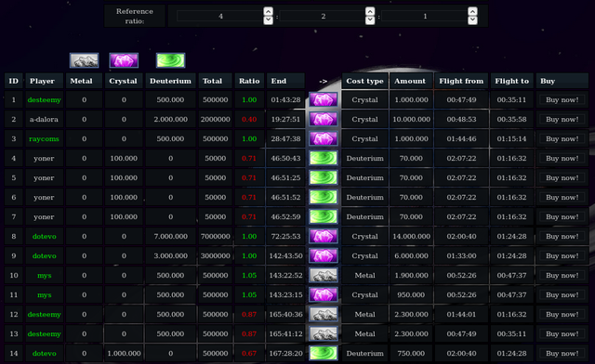Buy now dotevo's offer ID 9
This screenshot has height=364, width=595.
point(562,256)
